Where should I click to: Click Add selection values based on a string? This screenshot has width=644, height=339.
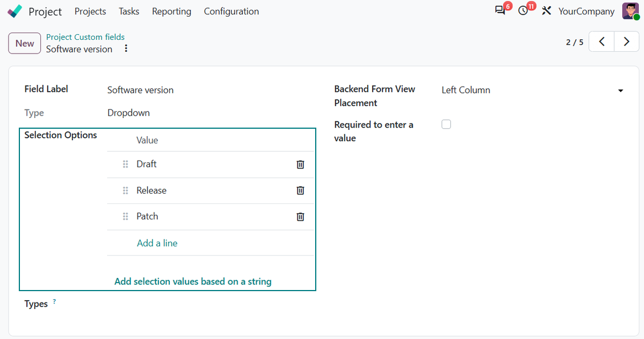193,281
